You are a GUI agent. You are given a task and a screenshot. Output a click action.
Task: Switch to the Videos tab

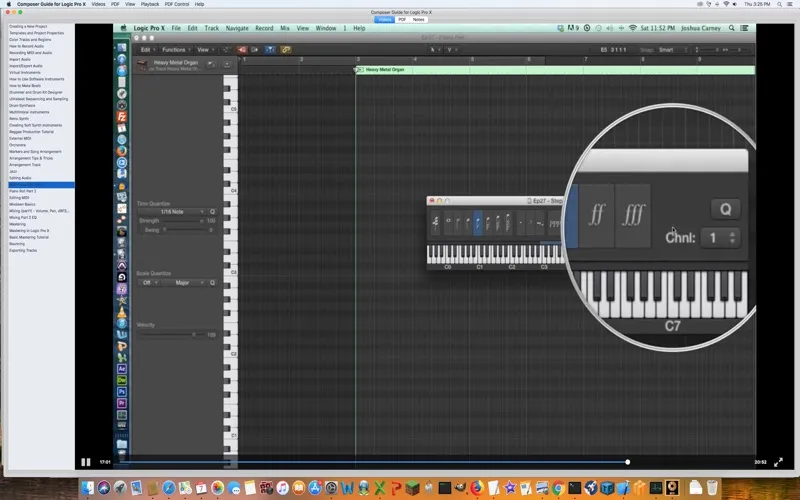(384, 19)
